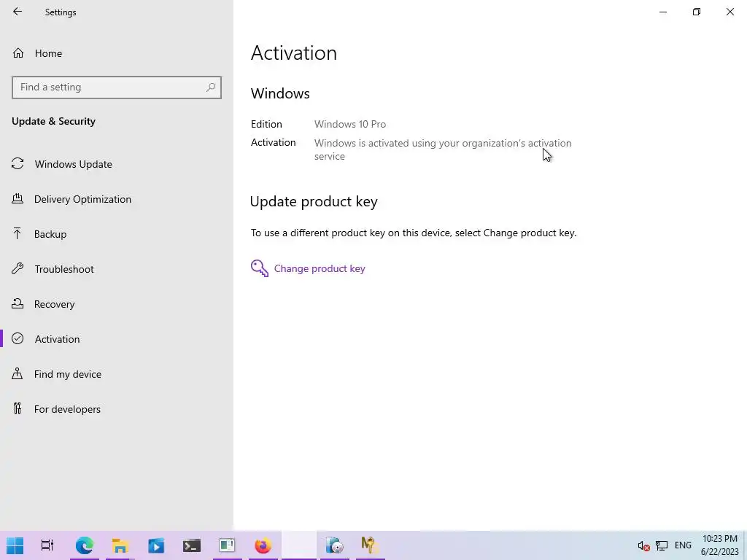The height and width of the screenshot is (560, 747).
Task: Click the Update & Security heading
Action: pyautogui.click(x=53, y=122)
